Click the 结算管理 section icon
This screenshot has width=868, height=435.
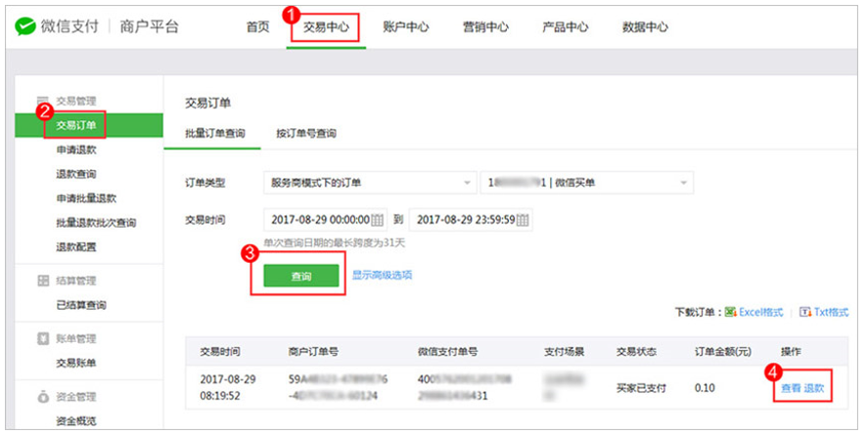tap(43, 281)
